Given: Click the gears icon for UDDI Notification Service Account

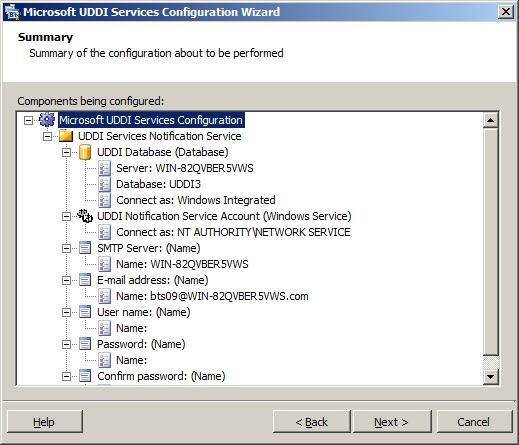Looking at the screenshot, I should point(85,216).
